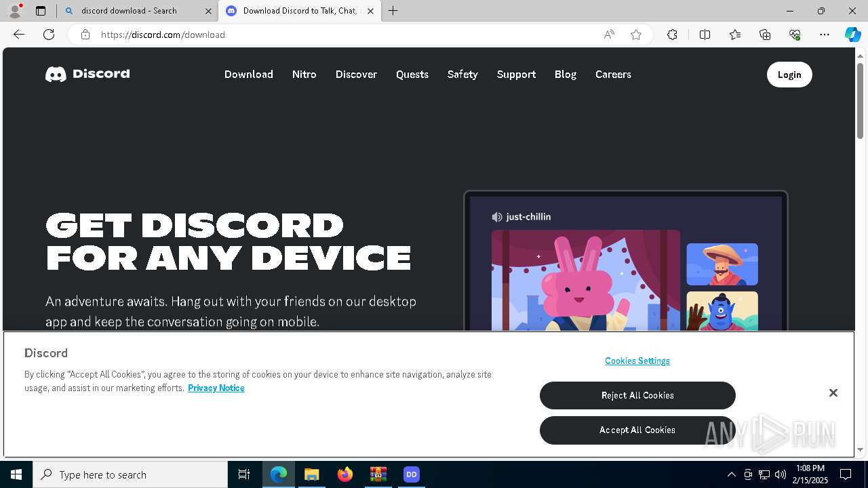Close the cookie banner with X
The height and width of the screenshot is (488, 868).
pos(833,393)
